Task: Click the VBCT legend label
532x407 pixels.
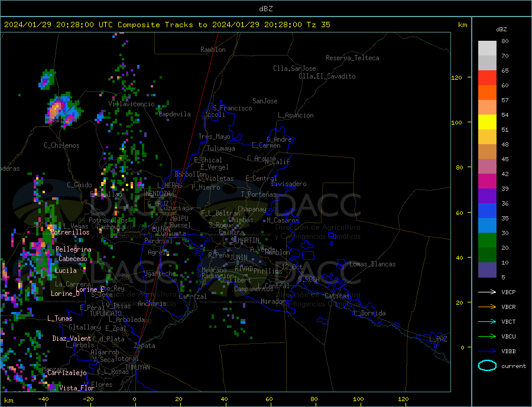Action: pyautogui.click(x=508, y=321)
